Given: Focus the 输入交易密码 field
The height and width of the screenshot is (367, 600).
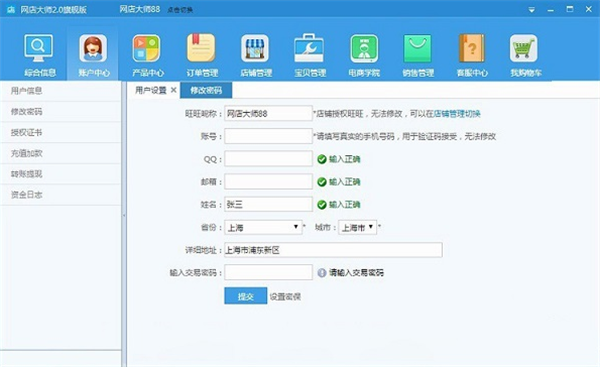Looking at the screenshot, I should (269, 272).
